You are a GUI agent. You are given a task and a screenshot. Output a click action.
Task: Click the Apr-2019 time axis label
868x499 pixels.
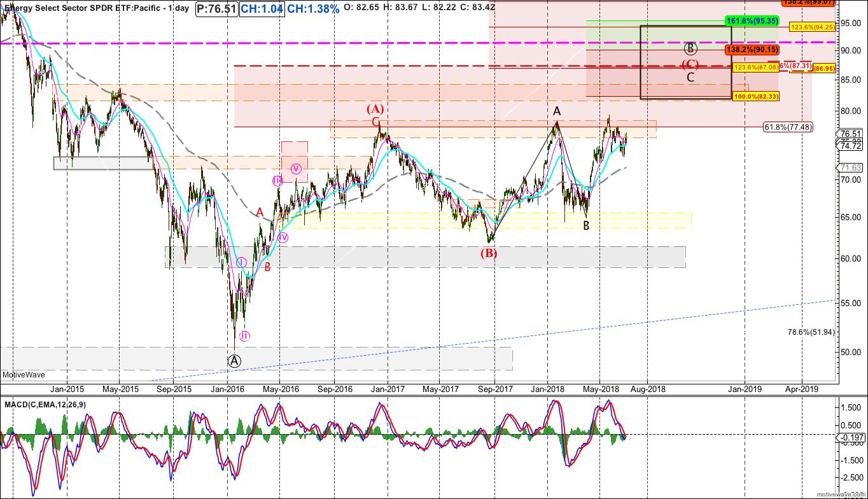(801, 388)
